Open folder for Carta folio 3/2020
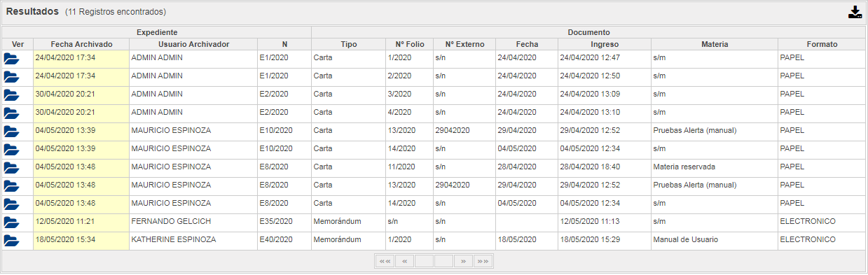Viewport: 868px width, 275px height. 11,95
